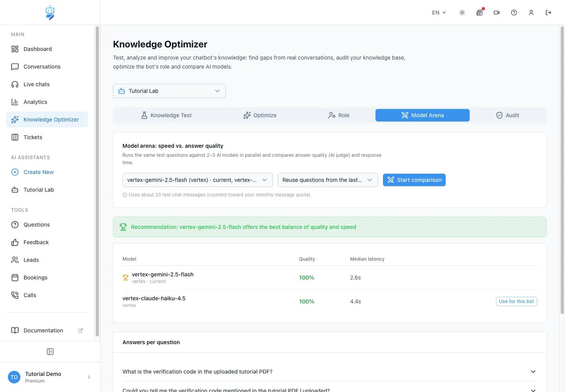Click the chatbot logo icon

pos(50,13)
